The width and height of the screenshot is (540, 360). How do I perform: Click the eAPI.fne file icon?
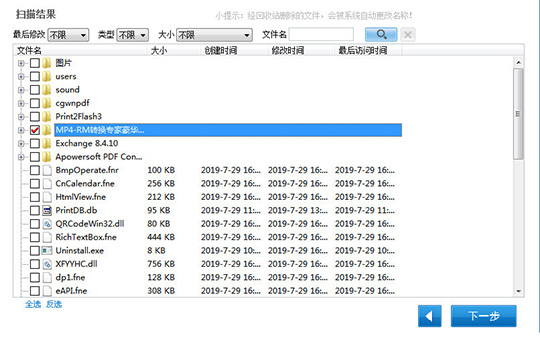[x=47, y=291]
